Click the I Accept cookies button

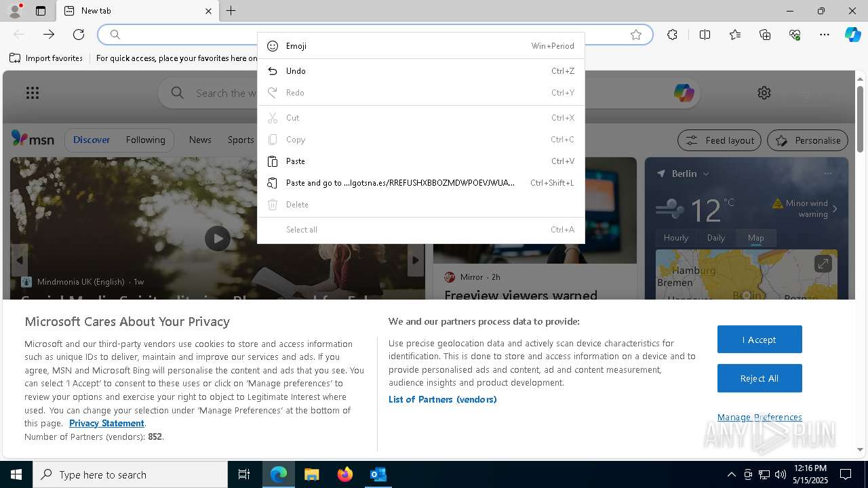759,340
